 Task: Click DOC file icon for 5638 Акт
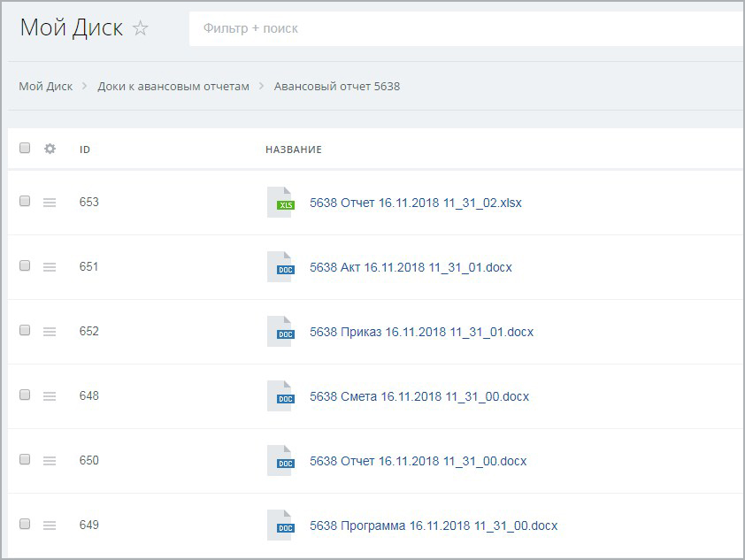tap(280, 267)
